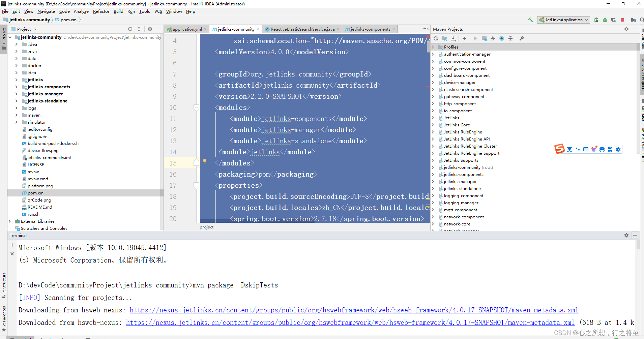
Task: Hide the Maven Projects panel
Action: 635,29
